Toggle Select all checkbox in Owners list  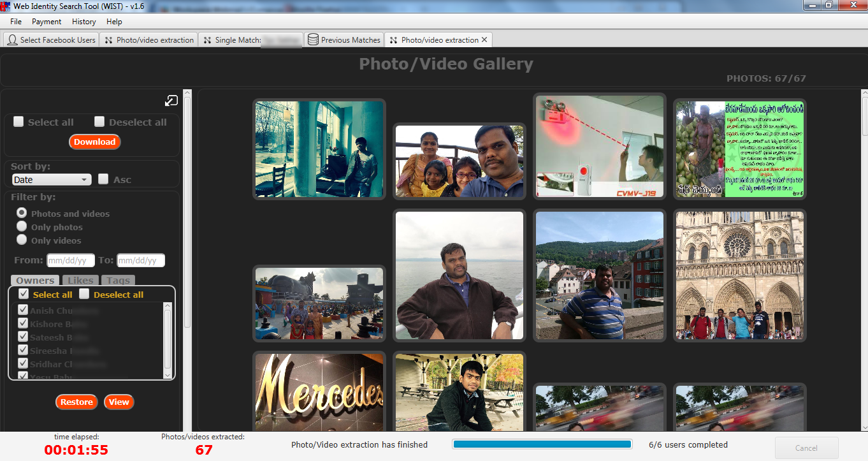(24, 294)
